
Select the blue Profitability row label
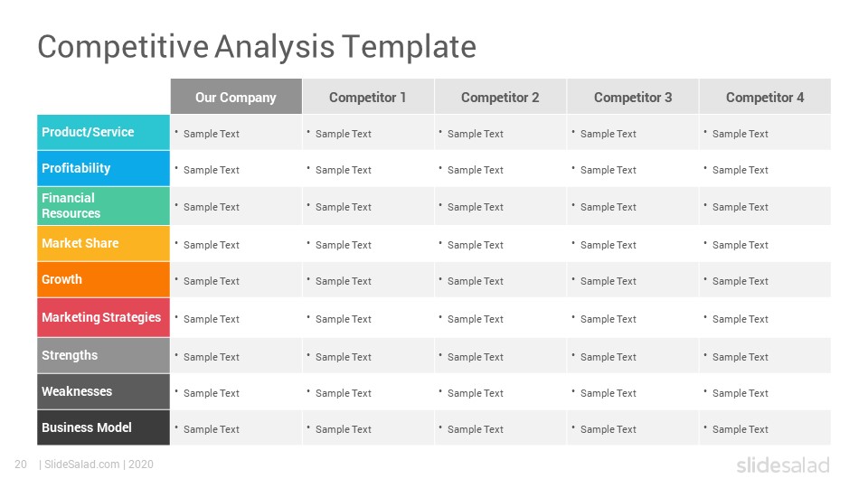point(103,168)
